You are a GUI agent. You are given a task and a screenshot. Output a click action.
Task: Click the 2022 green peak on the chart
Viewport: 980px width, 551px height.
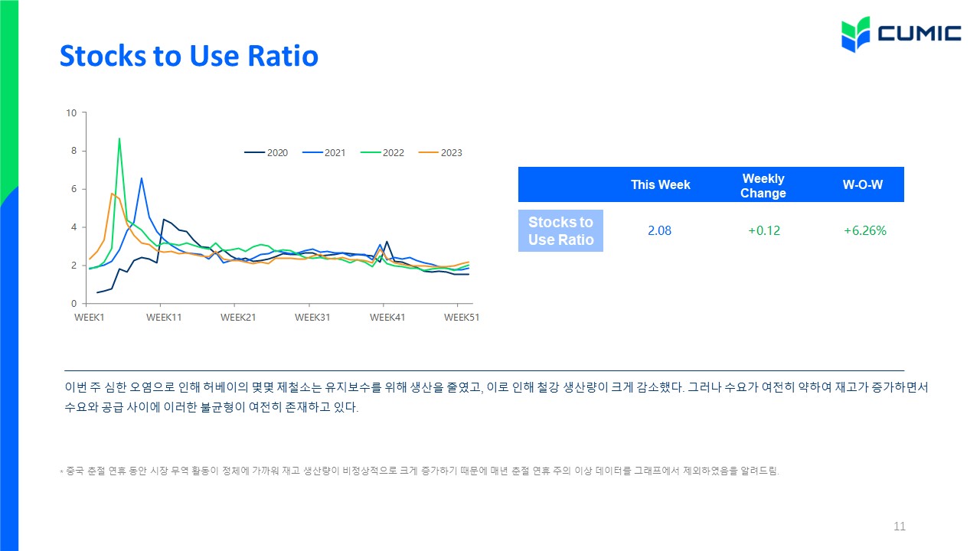pyautogui.click(x=119, y=139)
